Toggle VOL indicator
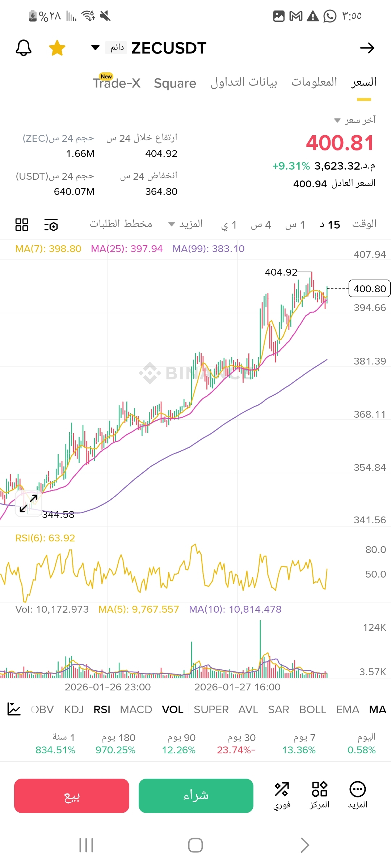 click(x=173, y=710)
